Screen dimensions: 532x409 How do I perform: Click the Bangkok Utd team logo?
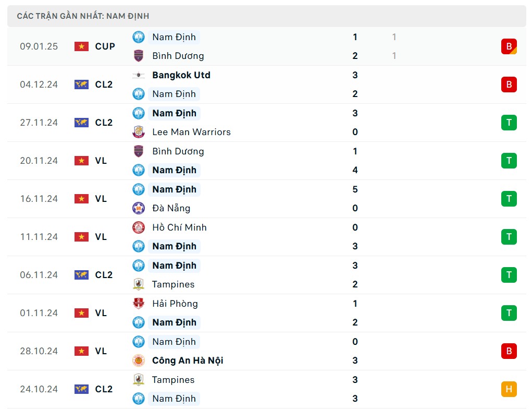(x=138, y=75)
